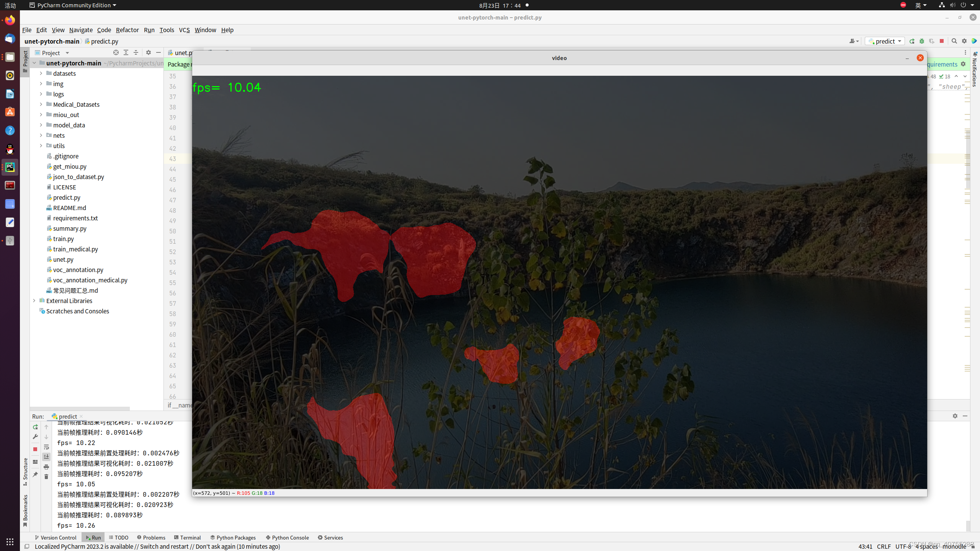Click the Project tree horizontal scrollbar
Viewport: 980px width, 551px height.
click(x=80, y=408)
